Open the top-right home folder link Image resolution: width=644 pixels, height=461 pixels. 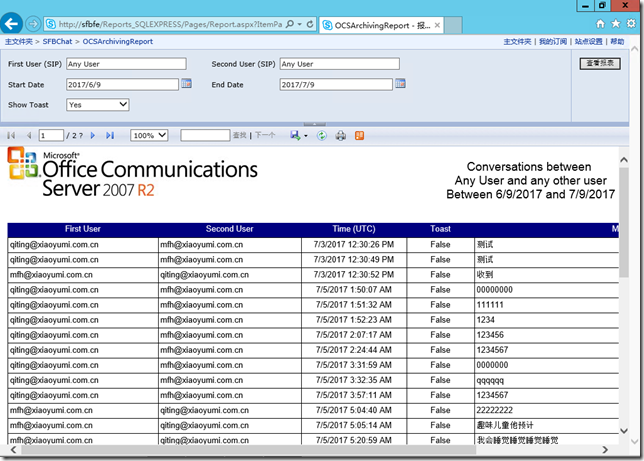pyautogui.click(x=517, y=41)
